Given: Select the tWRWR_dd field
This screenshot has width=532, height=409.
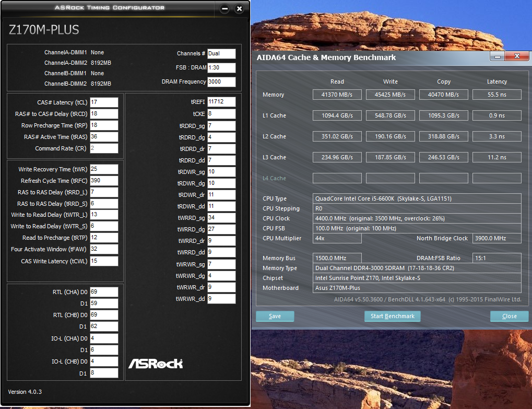Looking at the screenshot, I should (221, 299).
